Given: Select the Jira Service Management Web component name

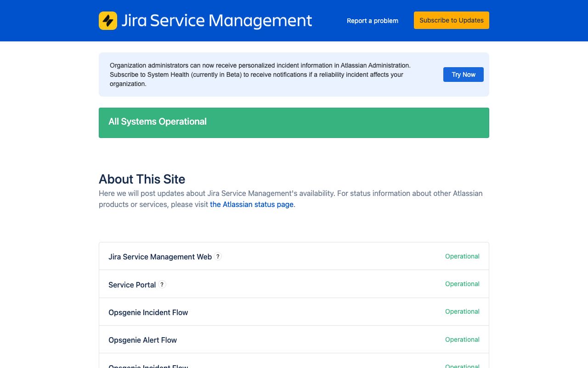Looking at the screenshot, I should 160,257.
